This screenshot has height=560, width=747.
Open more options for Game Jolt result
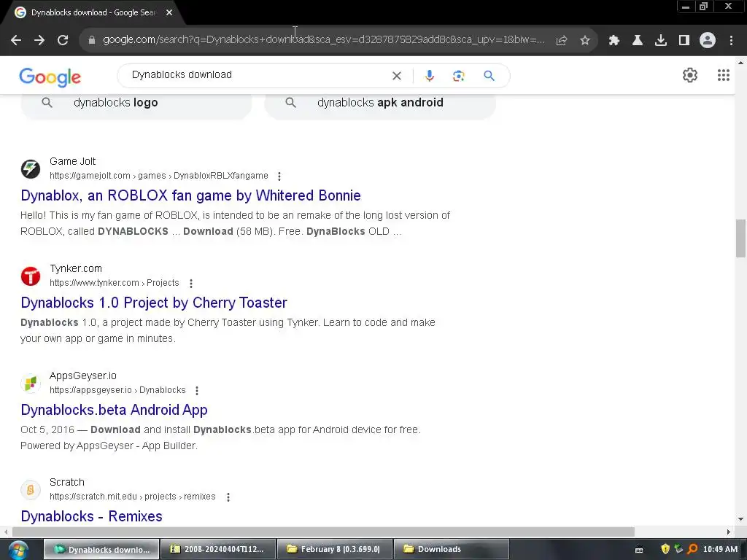tap(279, 176)
